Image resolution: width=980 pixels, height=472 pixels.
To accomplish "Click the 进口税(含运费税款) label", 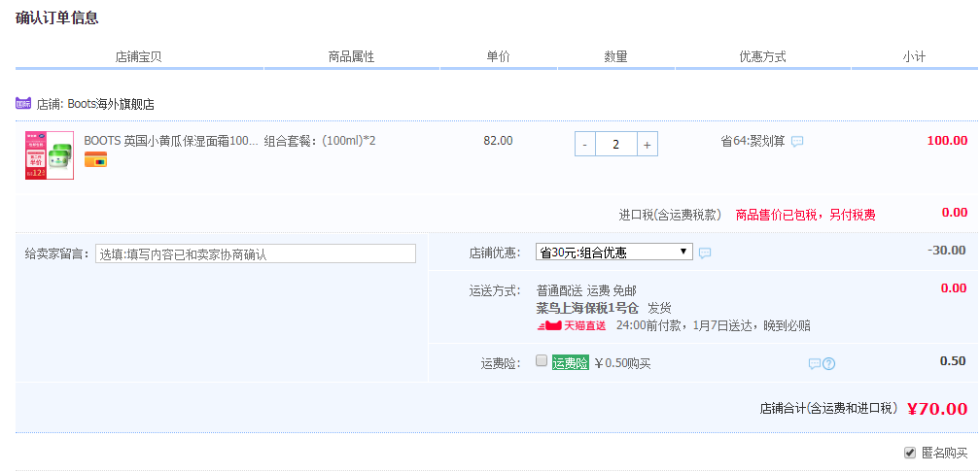I will (670, 216).
